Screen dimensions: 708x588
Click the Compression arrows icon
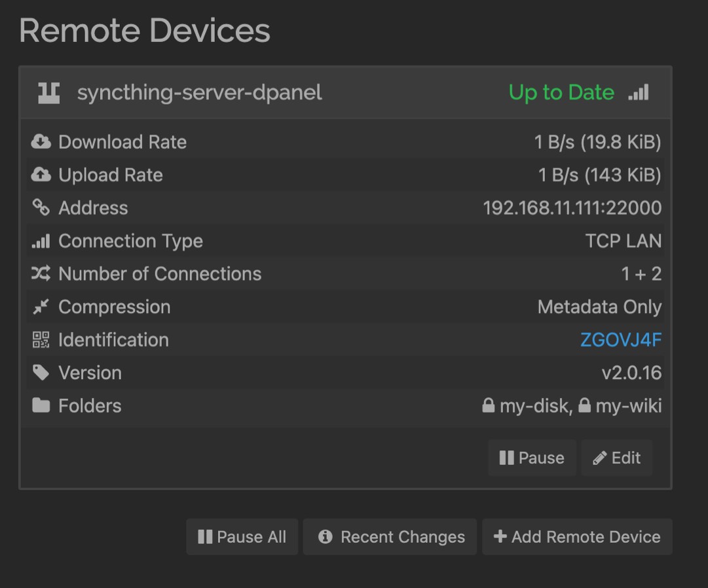pyautogui.click(x=41, y=306)
